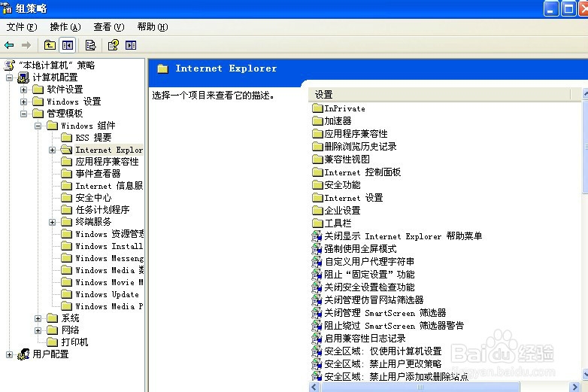Click the Forward arrow toolbar button
Image resolution: width=588 pixels, height=392 pixels.
tap(26, 45)
